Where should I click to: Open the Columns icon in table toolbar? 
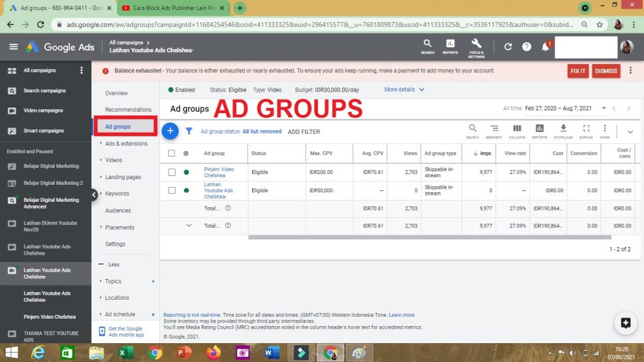click(517, 131)
